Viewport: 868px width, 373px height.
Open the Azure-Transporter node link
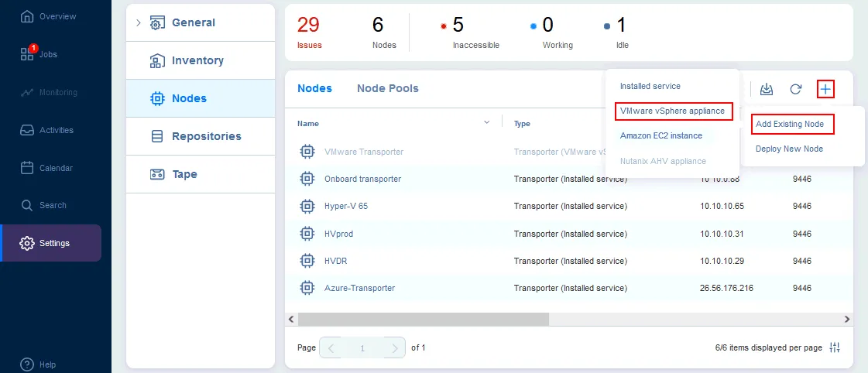pyautogui.click(x=359, y=288)
